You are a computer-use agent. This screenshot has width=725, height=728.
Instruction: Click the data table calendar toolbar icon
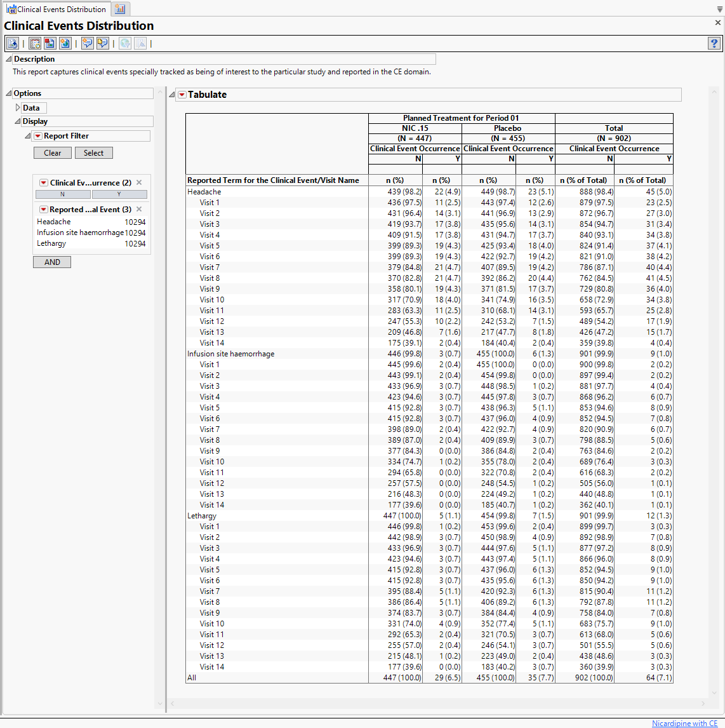click(x=35, y=43)
